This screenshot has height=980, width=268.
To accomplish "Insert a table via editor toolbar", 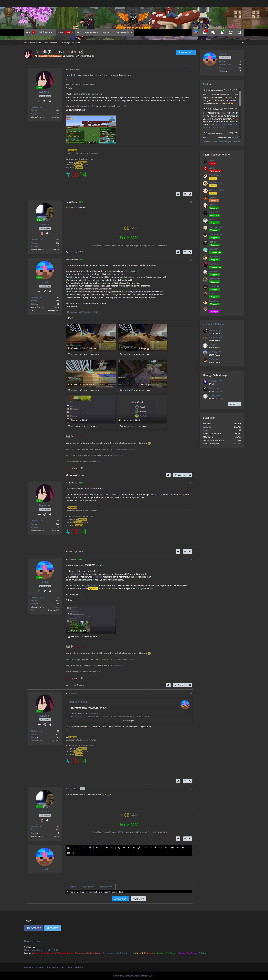I will pos(166,848).
